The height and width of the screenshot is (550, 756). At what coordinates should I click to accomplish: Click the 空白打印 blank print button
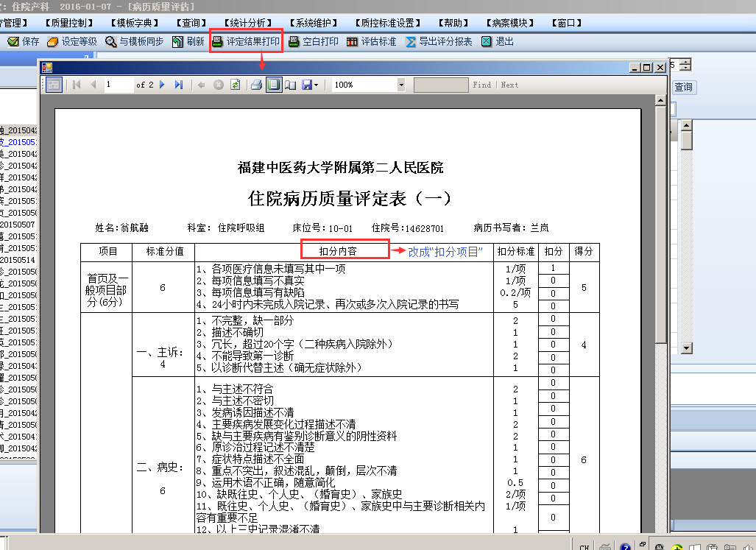coord(313,42)
